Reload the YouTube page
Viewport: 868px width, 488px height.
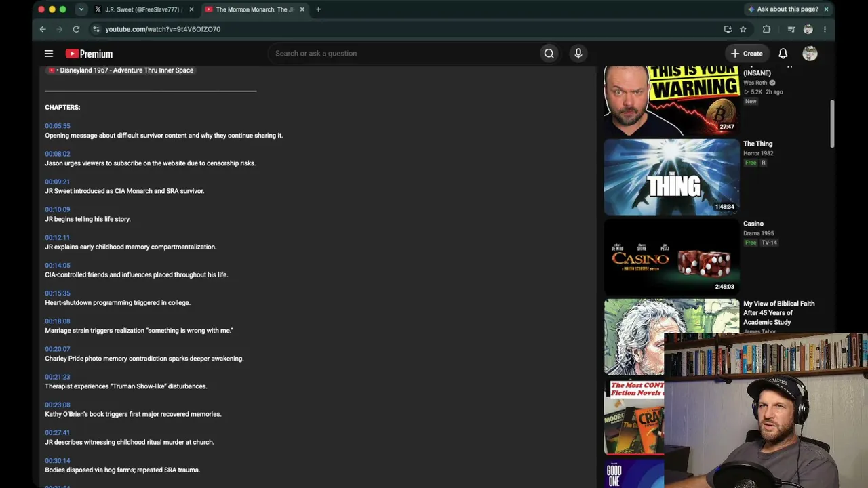tap(76, 29)
